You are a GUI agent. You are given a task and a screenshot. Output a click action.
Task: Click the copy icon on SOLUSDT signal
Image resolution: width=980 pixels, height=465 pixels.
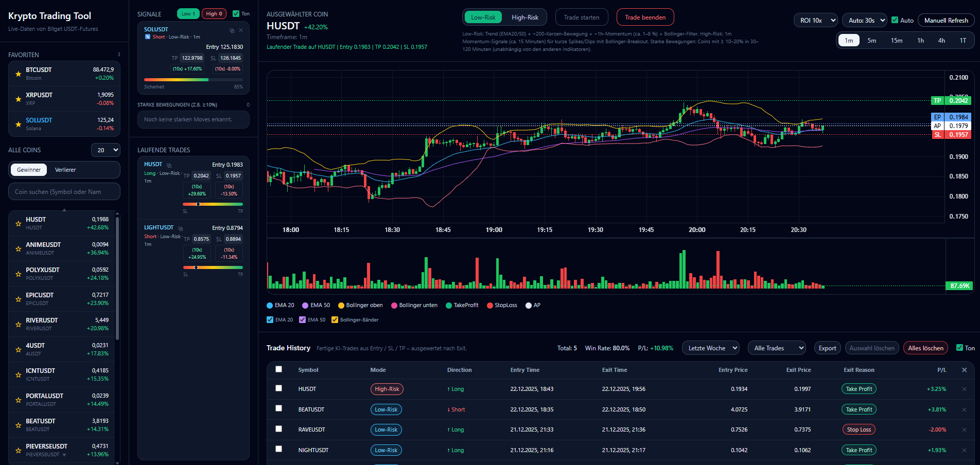232,30
